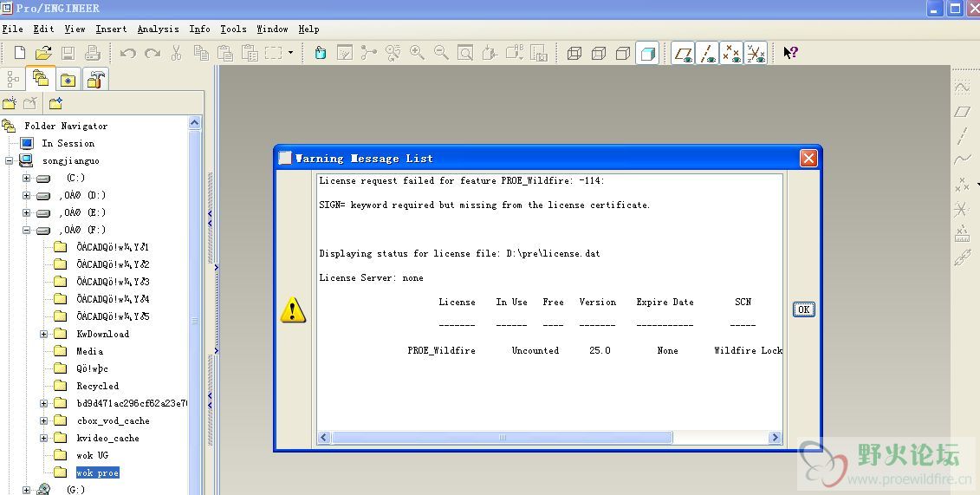Open the Tools menu
980x495 pixels.
(x=233, y=29)
